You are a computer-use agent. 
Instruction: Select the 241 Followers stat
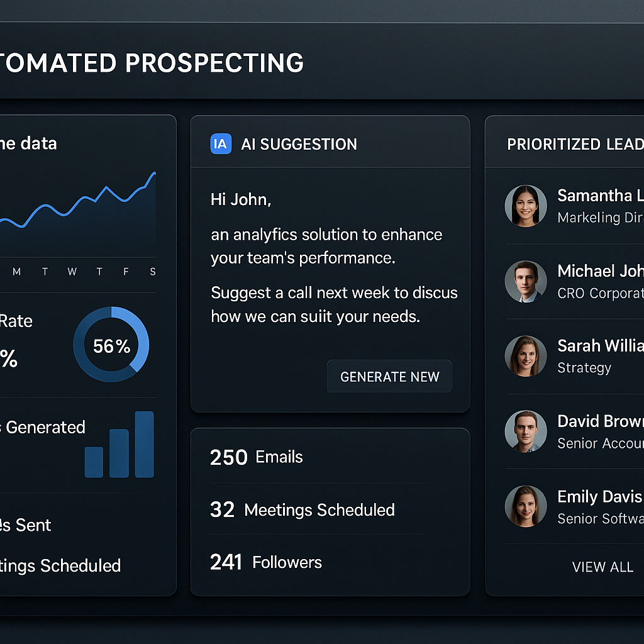click(265, 562)
